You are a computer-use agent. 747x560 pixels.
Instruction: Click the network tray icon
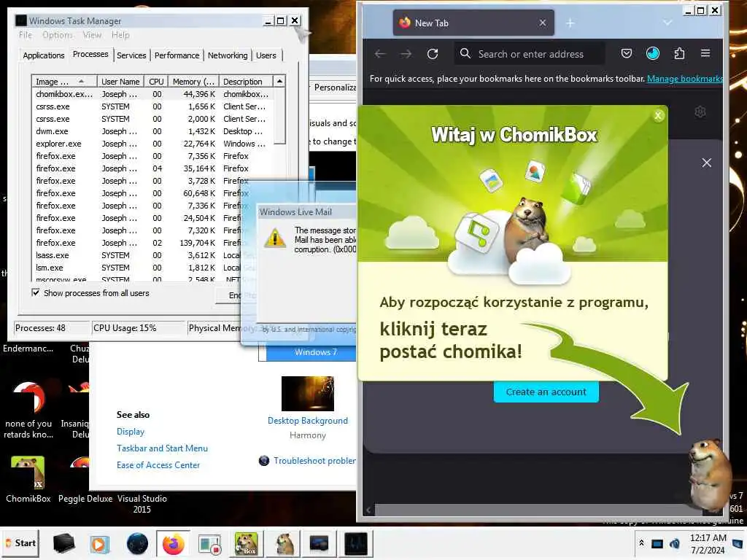click(x=657, y=543)
